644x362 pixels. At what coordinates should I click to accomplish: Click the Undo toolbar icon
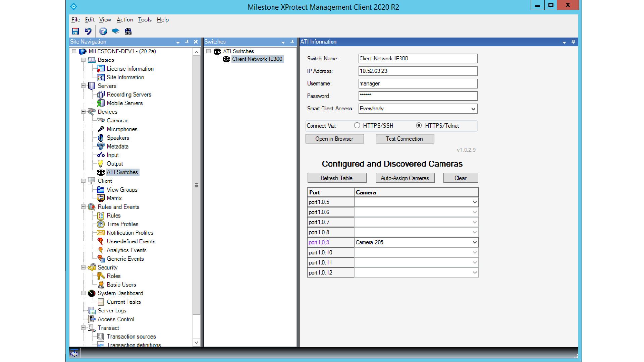pyautogui.click(x=88, y=31)
